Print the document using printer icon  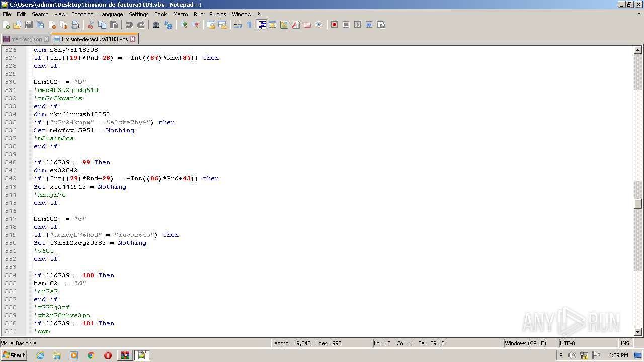pyautogui.click(x=75, y=25)
